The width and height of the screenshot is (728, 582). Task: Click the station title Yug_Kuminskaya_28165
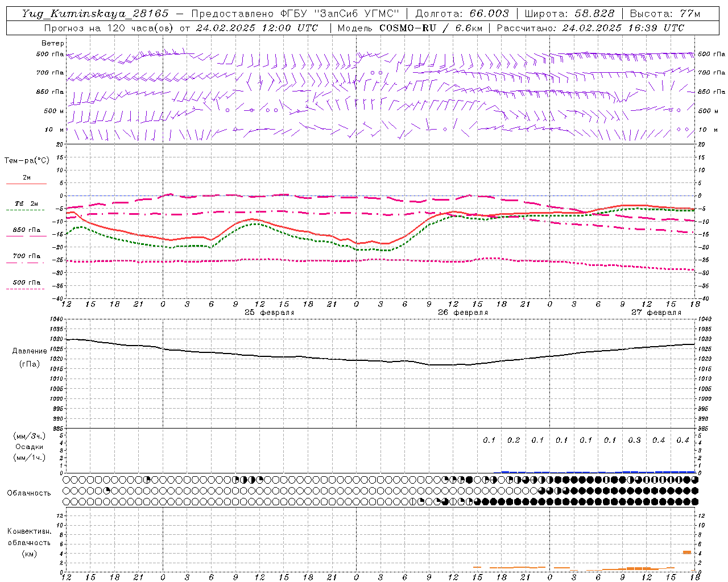96,13
